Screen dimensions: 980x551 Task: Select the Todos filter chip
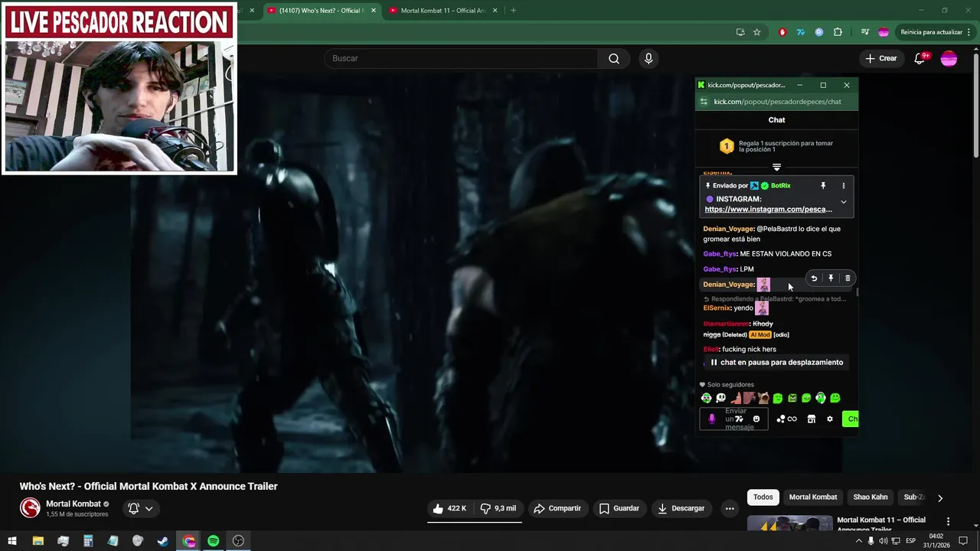(763, 497)
